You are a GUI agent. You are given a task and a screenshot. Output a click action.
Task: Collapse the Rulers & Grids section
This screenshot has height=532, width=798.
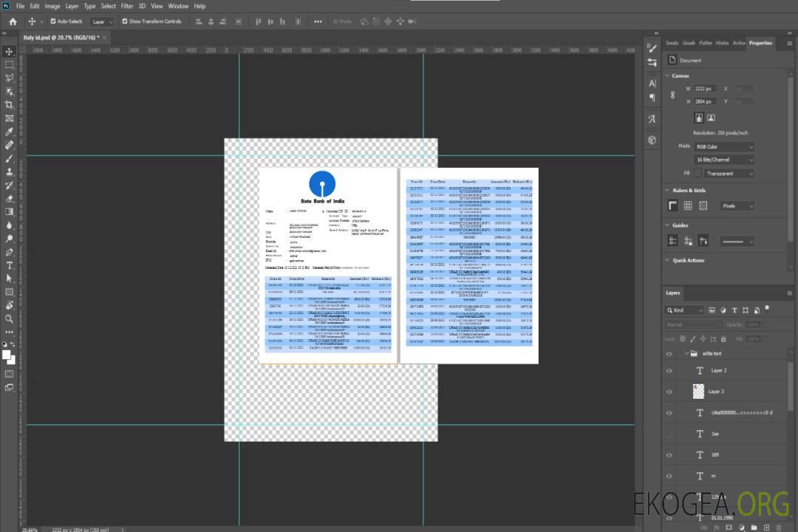tap(668, 191)
